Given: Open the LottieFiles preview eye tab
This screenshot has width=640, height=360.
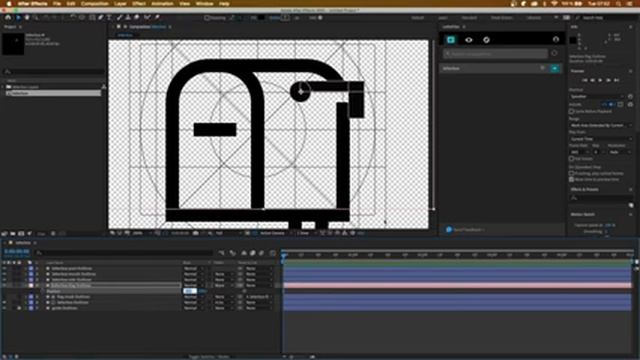Looking at the screenshot, I should click(x=469, y=40).
